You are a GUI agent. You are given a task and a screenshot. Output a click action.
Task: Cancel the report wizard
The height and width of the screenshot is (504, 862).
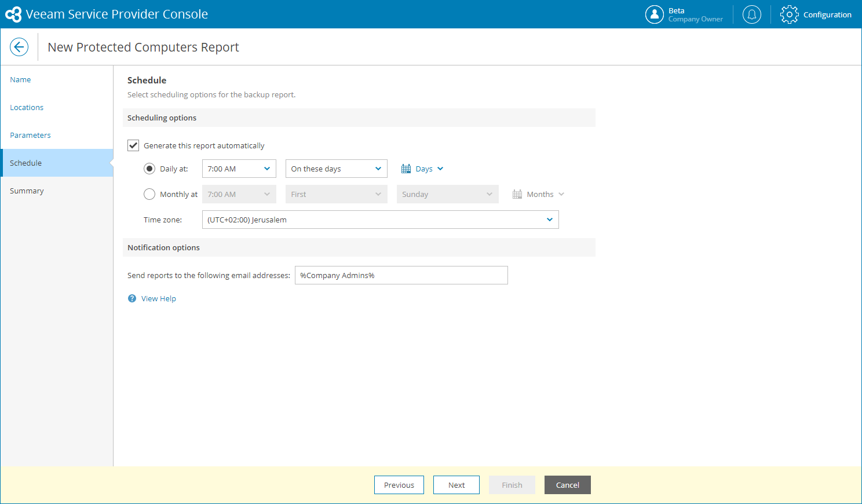(x=568, y=485)
